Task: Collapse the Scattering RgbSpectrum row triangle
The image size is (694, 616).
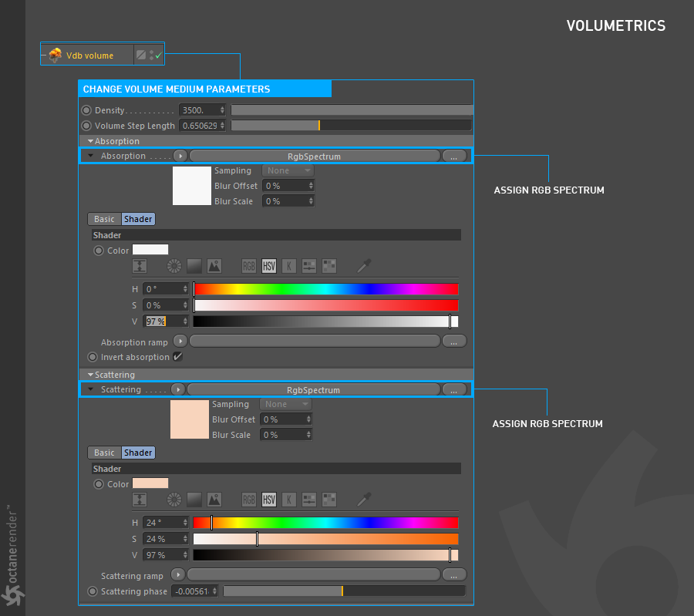Action: pyautogui.click(x=91, y=389)
